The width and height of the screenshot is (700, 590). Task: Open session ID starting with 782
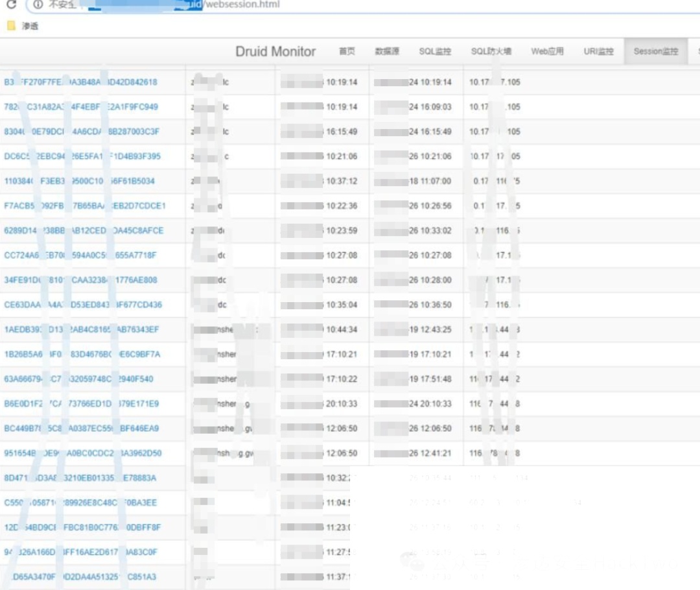(81, 107)
